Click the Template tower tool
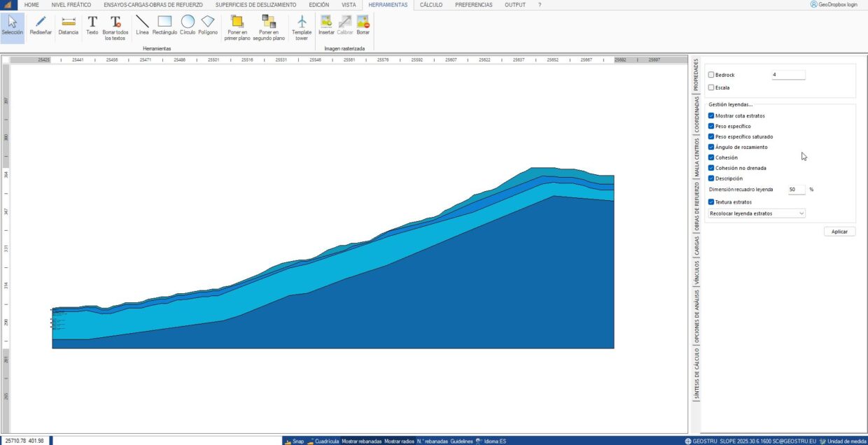Viewport: 868px width, 445px height. coord(301,28)
